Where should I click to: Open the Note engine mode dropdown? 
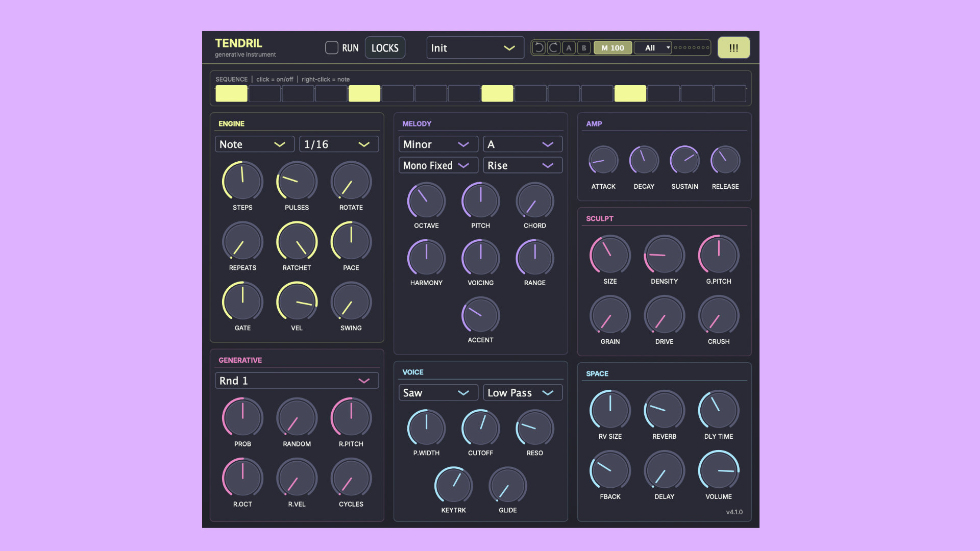pyautogui.click(x=254, y=144)
